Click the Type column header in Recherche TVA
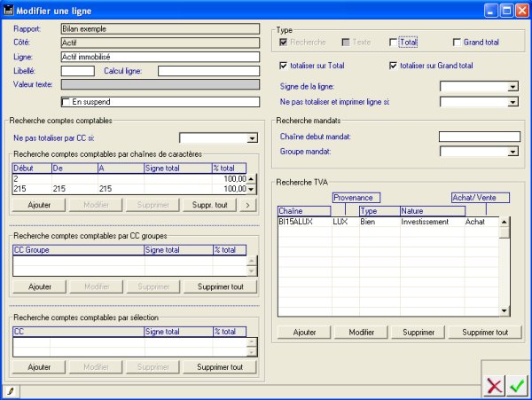 (379, 211)
